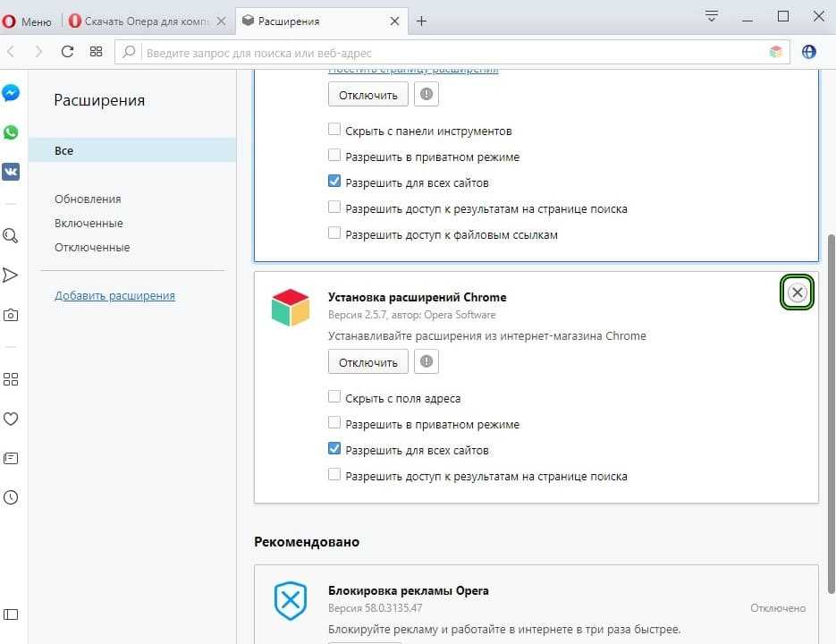
Task: Open bookmarks heart icon in sidebar
Action: coord(11,419)
